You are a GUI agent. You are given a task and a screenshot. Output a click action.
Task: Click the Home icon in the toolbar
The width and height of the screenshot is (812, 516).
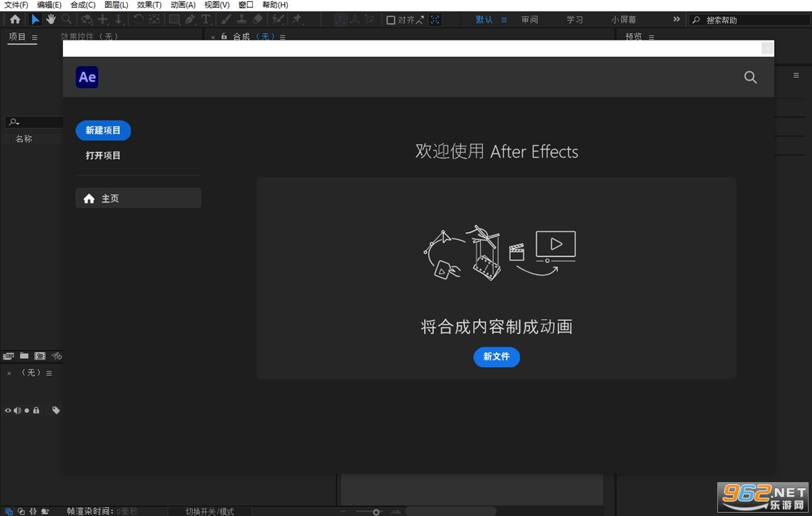15,20
